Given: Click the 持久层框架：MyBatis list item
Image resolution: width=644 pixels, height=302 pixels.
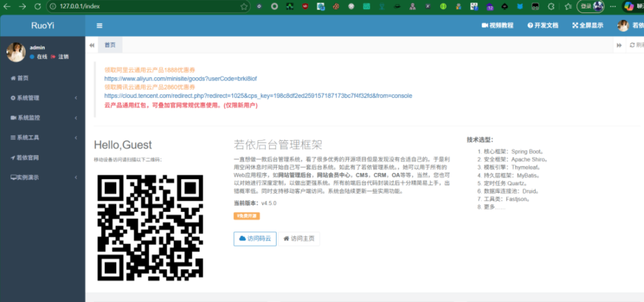Looking at the screenshot, I should pyautogui.click(x=512, y=175).
